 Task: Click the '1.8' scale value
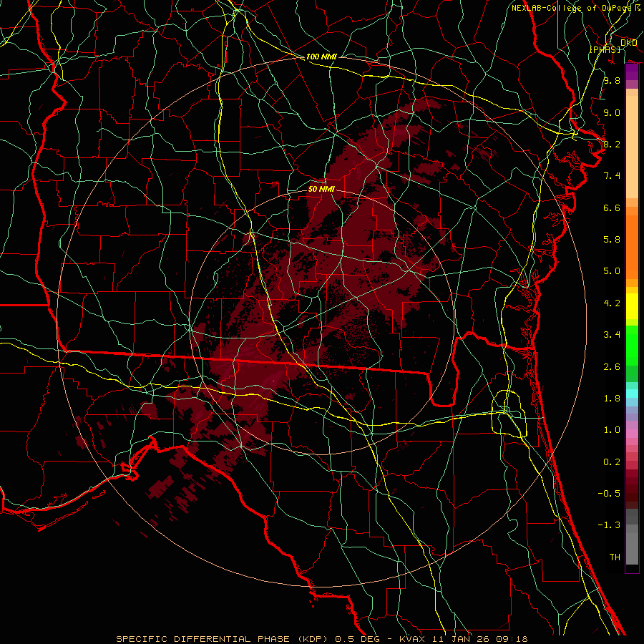612,399
